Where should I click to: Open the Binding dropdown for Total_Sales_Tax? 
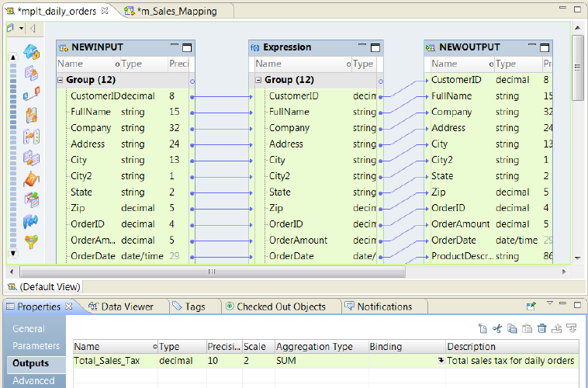(x=441, y=361)
